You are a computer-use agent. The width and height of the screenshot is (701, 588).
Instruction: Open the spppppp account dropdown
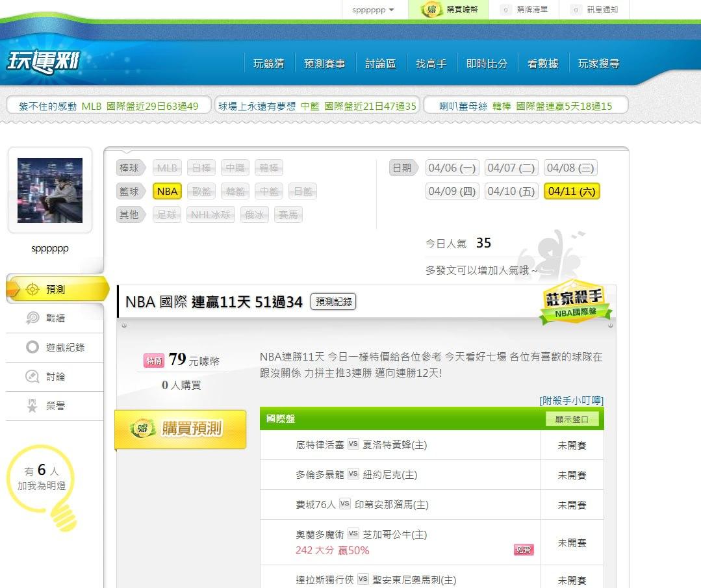point(373,10)
